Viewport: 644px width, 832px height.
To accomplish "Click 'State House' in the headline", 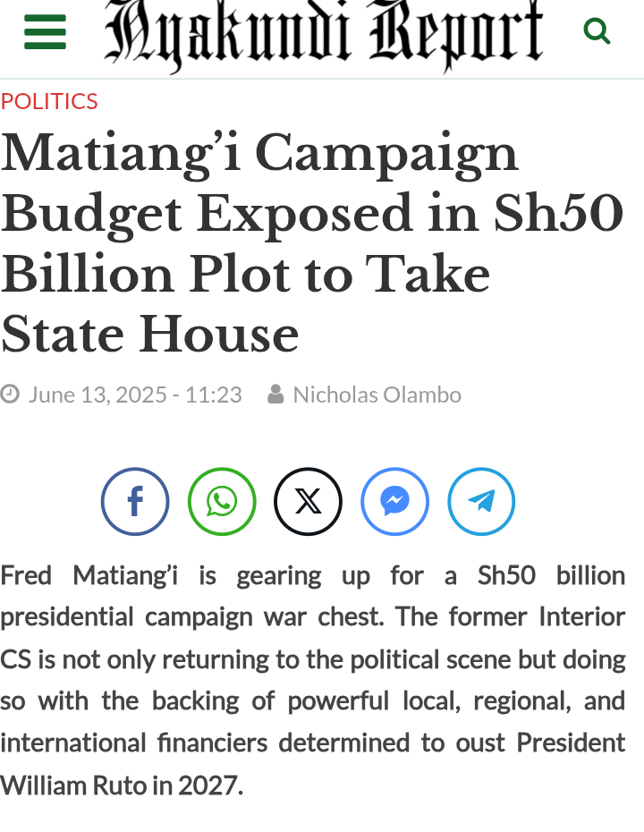I will 149,335.
